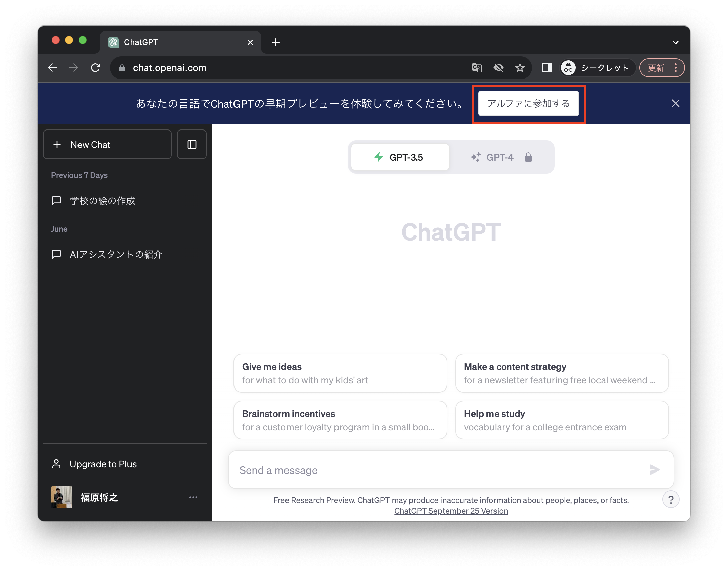Click the lock icon on the GPT-4 tab
Viewport: 728px width, 571px height.
[528, 157]
